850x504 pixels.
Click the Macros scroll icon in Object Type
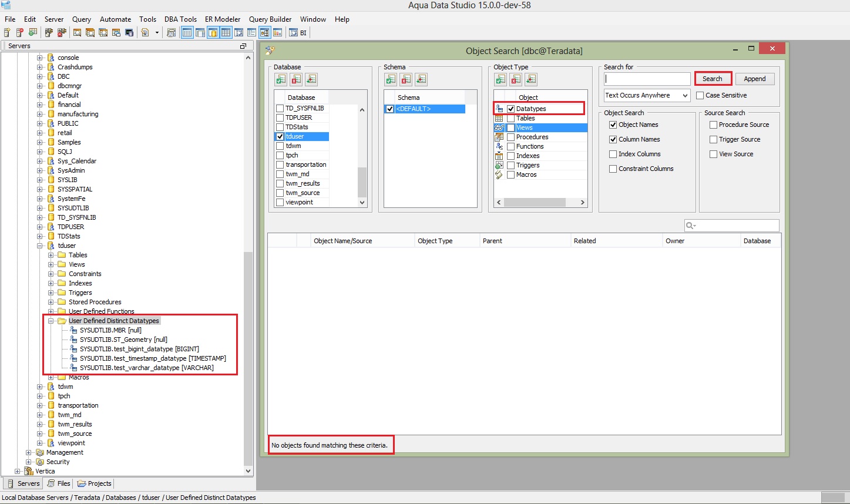499,174
